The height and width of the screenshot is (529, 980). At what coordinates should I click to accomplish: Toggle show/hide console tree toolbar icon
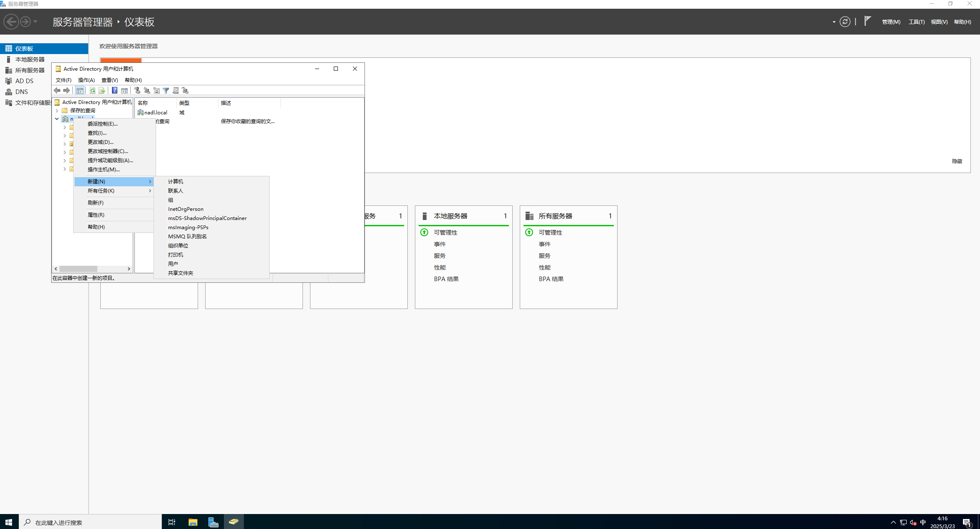[x=80, y=91]
